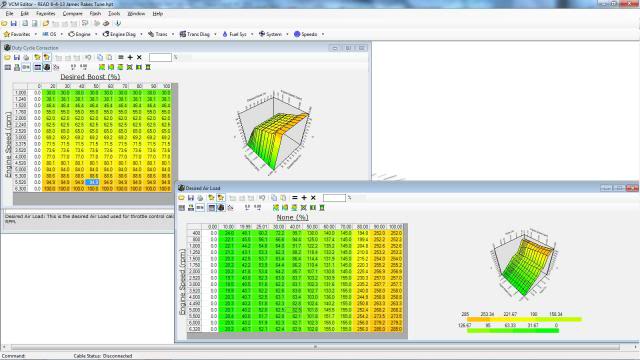The height and width of the screenshot is (360, 640).
Task: Open folder icon in Duty Cycle Correction toolbar
Action: pyautogui.click(x=7, y=58)
